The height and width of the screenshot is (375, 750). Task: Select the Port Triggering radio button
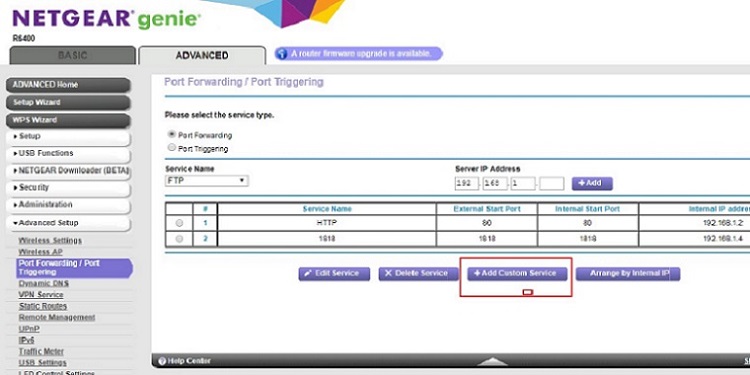(172, 148)
